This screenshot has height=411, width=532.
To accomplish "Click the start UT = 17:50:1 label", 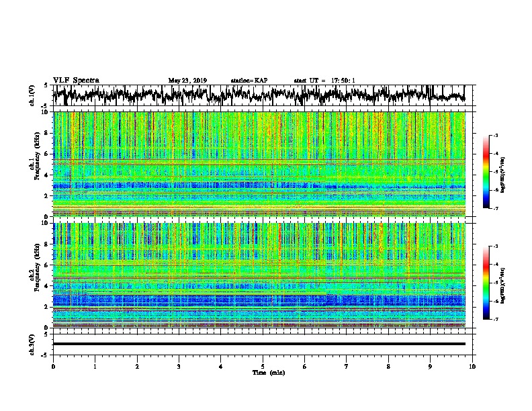I will click(324, 81).
